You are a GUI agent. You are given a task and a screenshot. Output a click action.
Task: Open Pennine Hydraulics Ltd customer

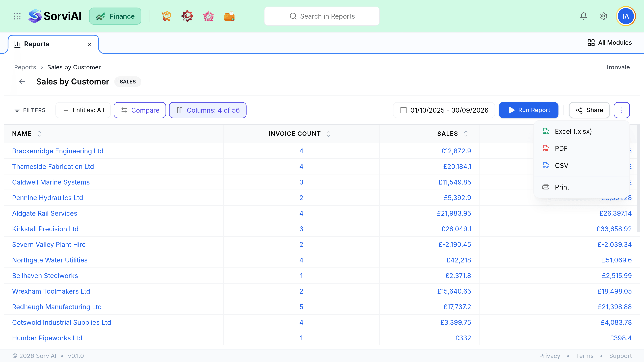[x=47, y=198]
